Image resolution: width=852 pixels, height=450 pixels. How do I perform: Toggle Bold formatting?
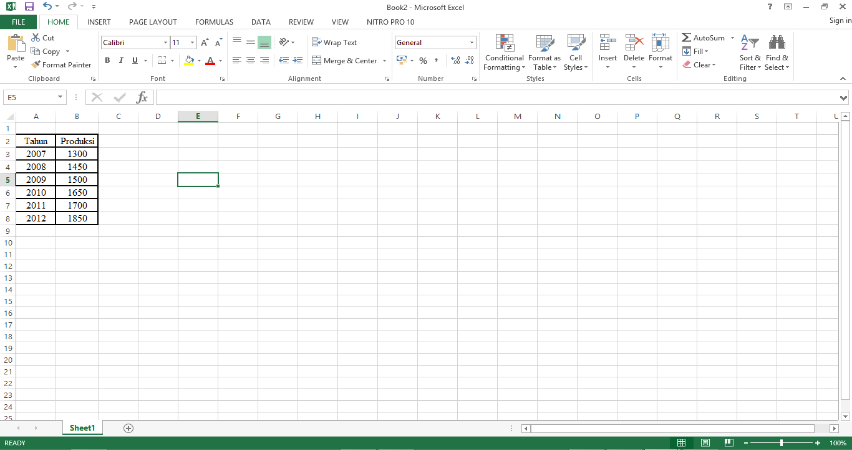pos(107,60)
